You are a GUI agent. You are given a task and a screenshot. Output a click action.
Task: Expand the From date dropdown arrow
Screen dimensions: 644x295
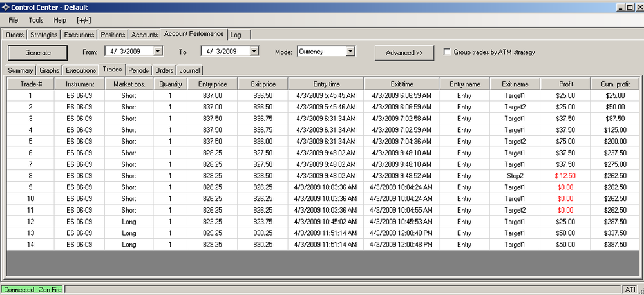(158, 52)
